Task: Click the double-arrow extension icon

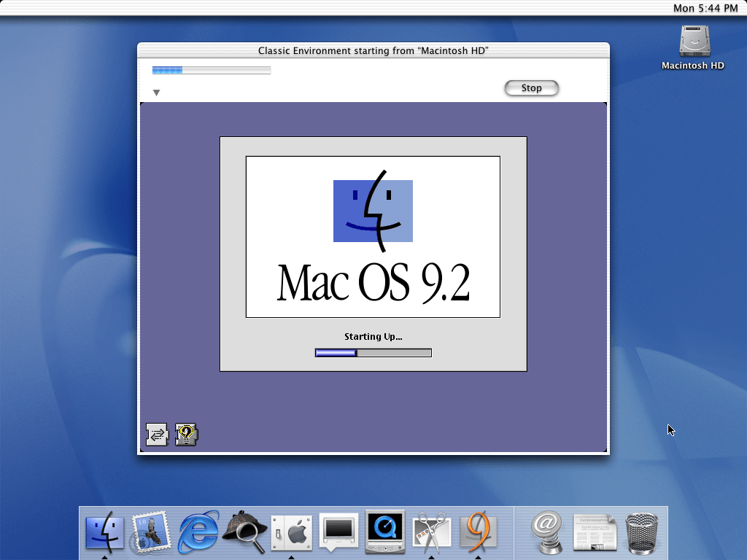Action: click(x=157, y=435)
